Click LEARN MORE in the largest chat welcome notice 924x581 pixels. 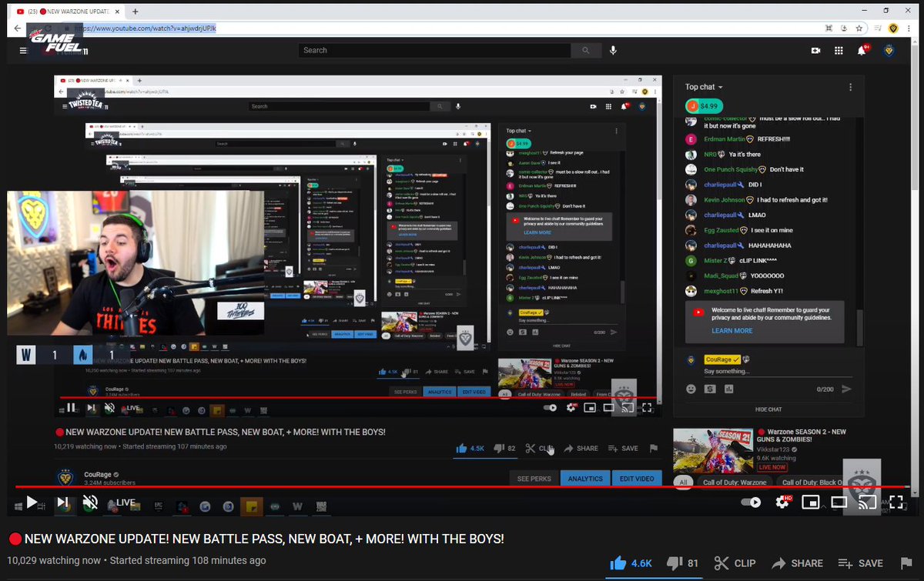coord(732,331)
